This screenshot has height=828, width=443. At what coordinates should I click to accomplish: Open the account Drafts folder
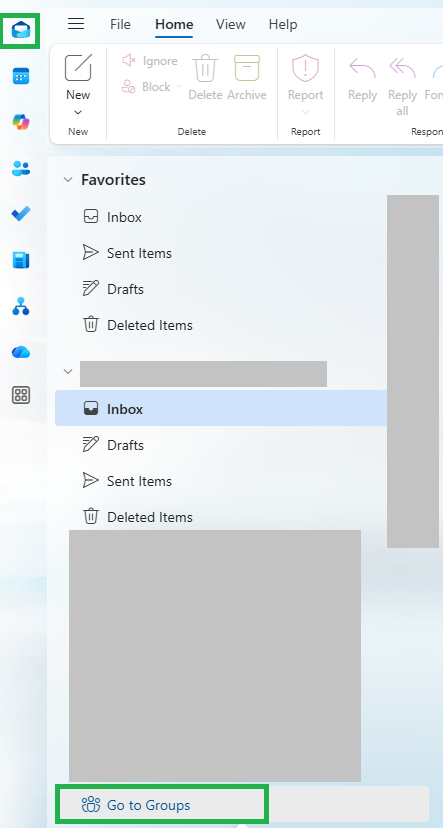tap(221, 445)
